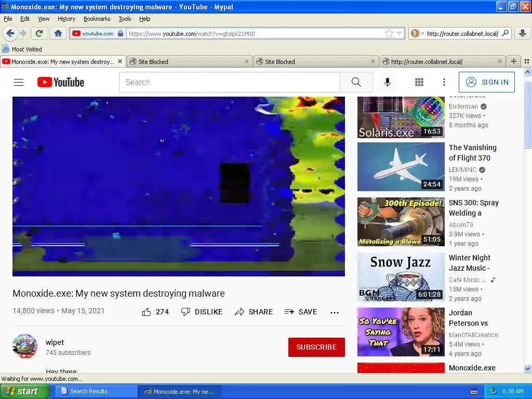Open the Snow Jazz thumbnail
This screenshot has width=532, height=399.
pyautogui.click(x=401, y=277)
